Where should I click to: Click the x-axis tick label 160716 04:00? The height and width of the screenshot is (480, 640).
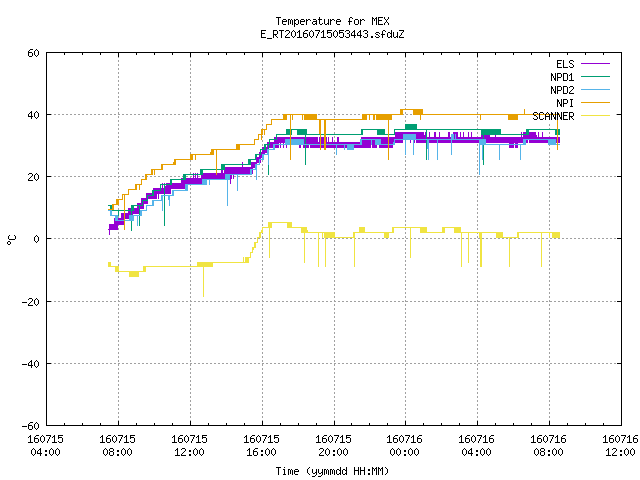476,446
